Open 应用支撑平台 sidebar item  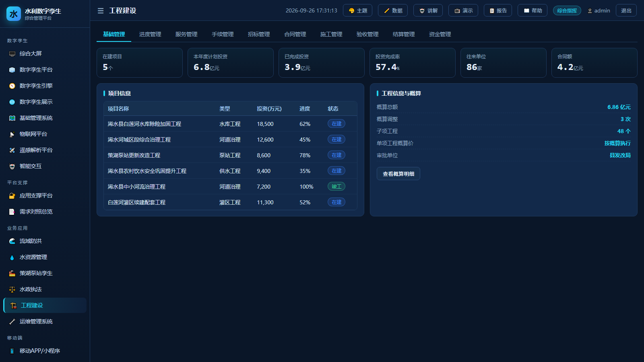(45, 195)
